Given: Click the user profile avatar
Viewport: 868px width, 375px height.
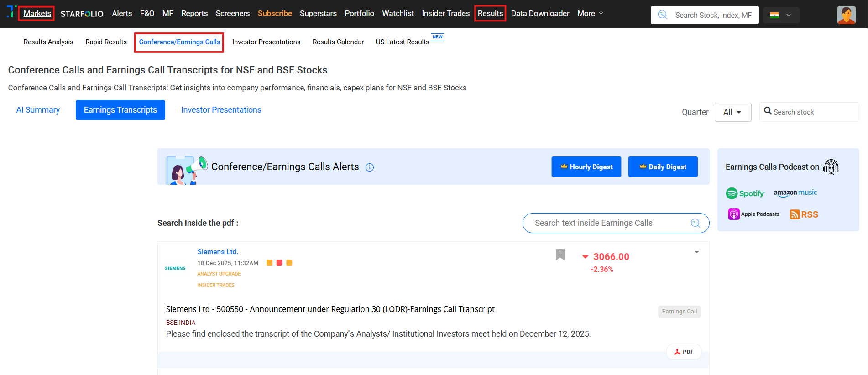Looking at the screenshot, I should 846,15.
